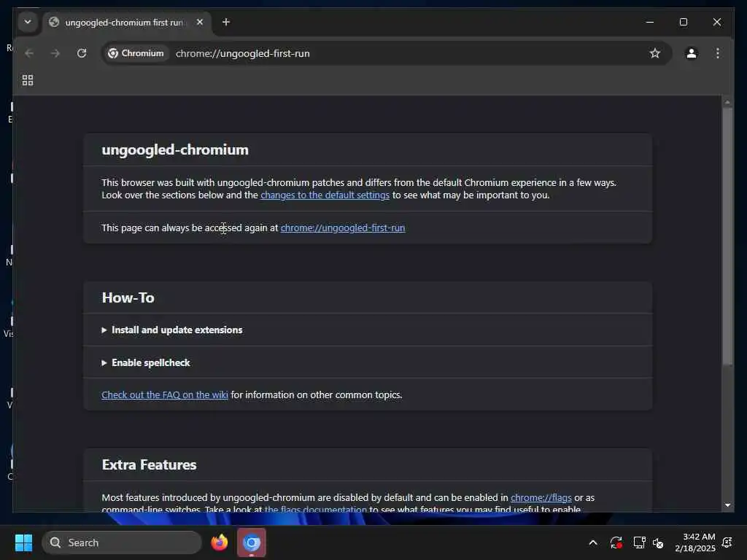This screenshot has width=747, height=560.
Task: Open the apps grid in bookmarks bar
Action: pos(28,80)
